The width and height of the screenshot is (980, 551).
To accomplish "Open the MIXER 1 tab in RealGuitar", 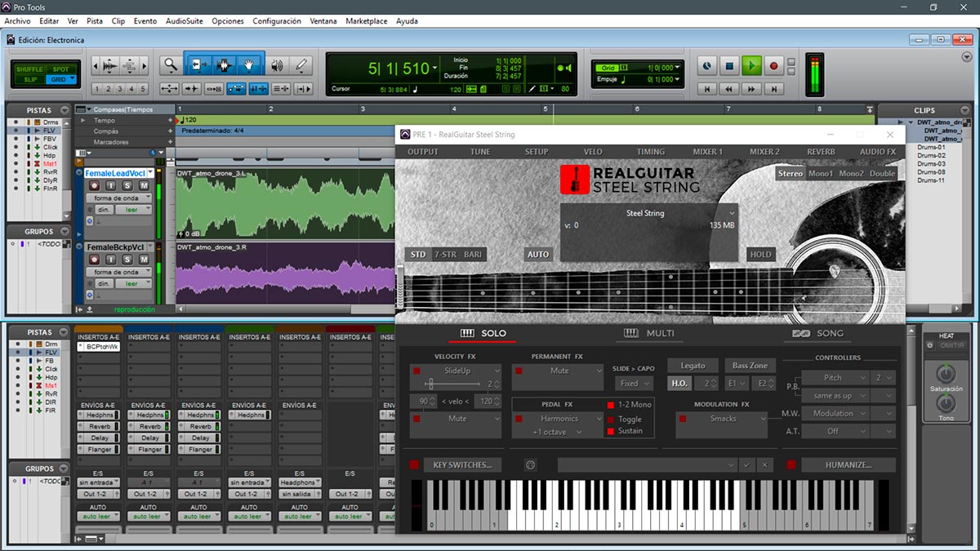I will [708, 152].
